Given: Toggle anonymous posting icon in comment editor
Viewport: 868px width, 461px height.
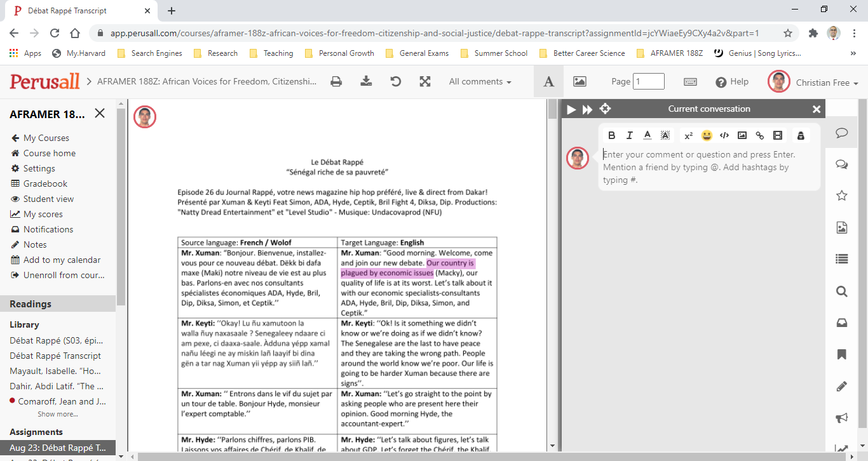Looking at the screenshot, I should click(x=800, y=135).
